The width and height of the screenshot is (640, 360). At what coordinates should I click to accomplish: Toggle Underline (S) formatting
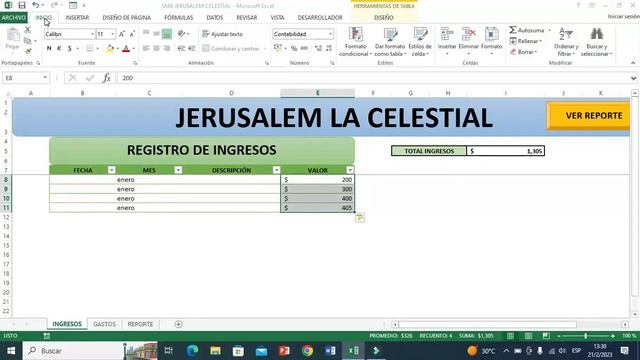(70, 49)
